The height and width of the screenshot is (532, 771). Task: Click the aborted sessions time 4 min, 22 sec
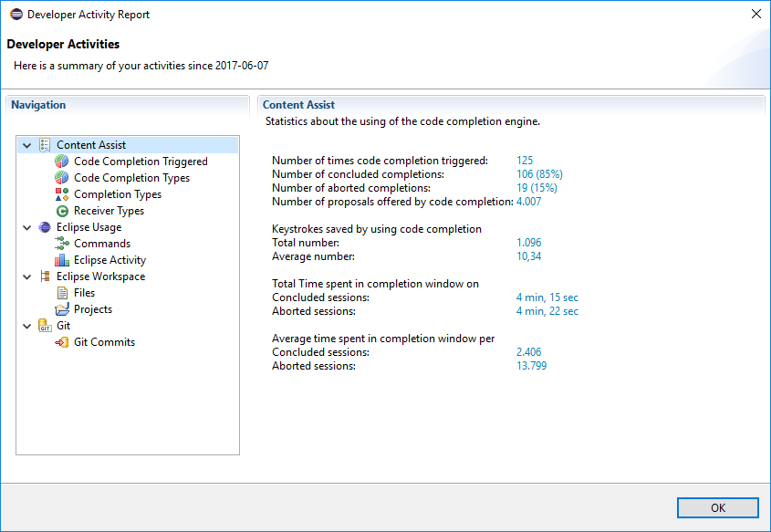[x=547, y=311]
